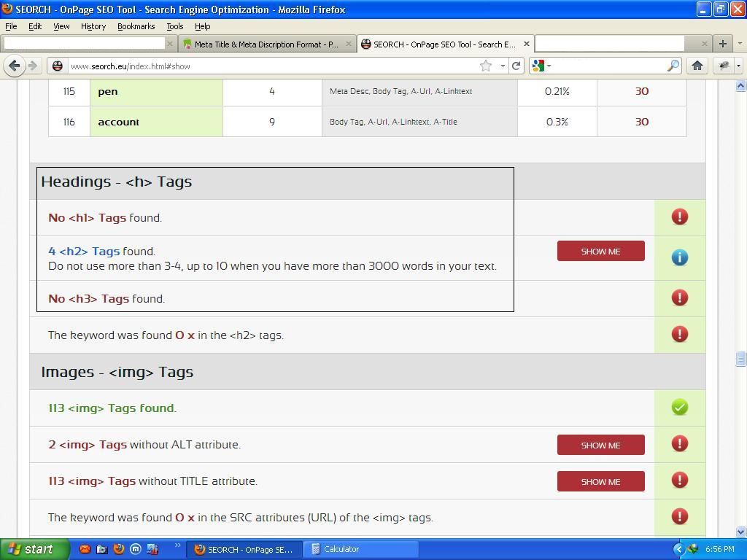Click the search magnifier icon in search box
Image resolution: width=747 pixels, height=560 pixels.
point(673,66)
